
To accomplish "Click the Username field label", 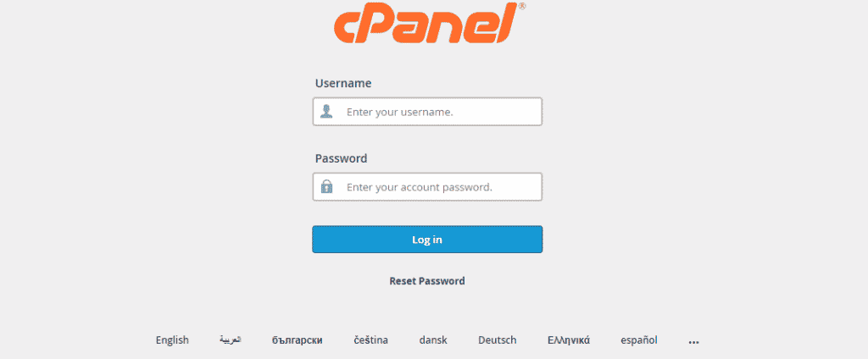I will pos(343,84).
